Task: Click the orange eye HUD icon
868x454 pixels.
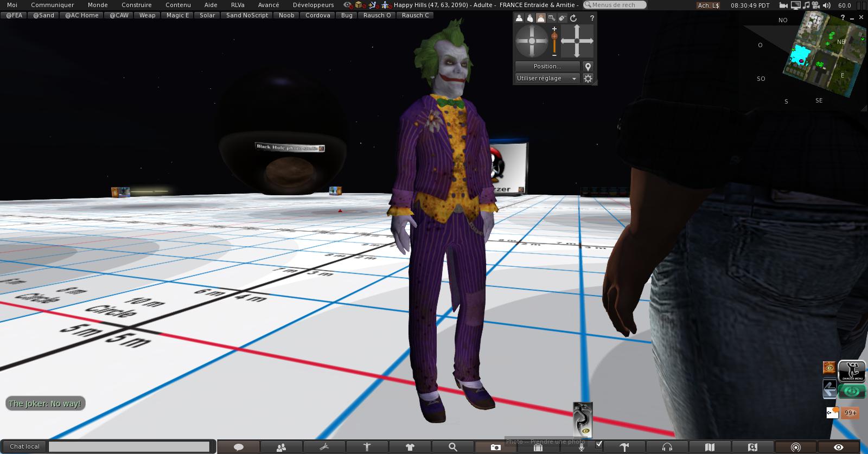Action: [829, 368]
